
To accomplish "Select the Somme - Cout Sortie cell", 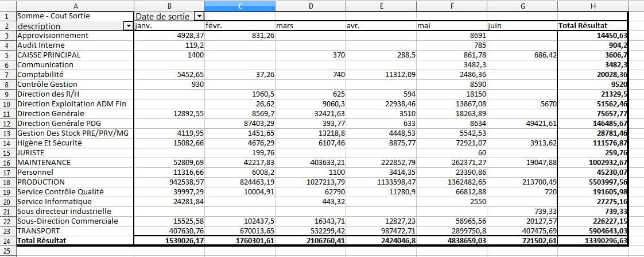I will 75,16.
